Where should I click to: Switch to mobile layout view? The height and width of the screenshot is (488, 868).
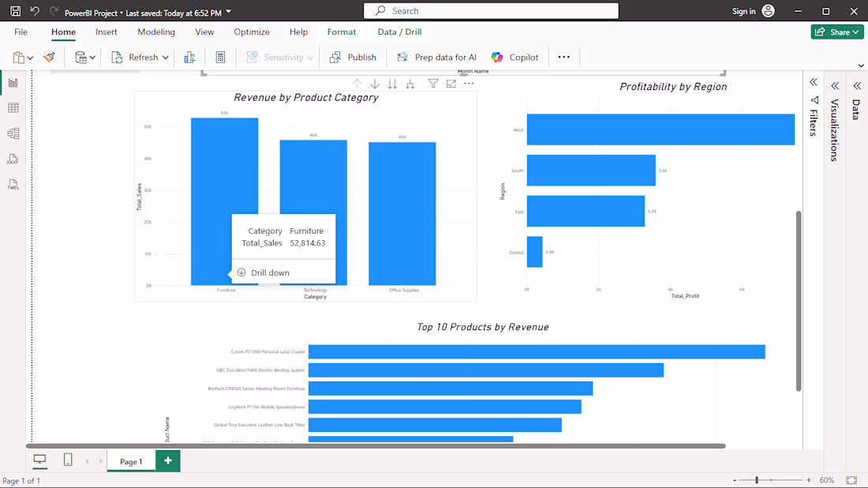(x=68, y=460)
